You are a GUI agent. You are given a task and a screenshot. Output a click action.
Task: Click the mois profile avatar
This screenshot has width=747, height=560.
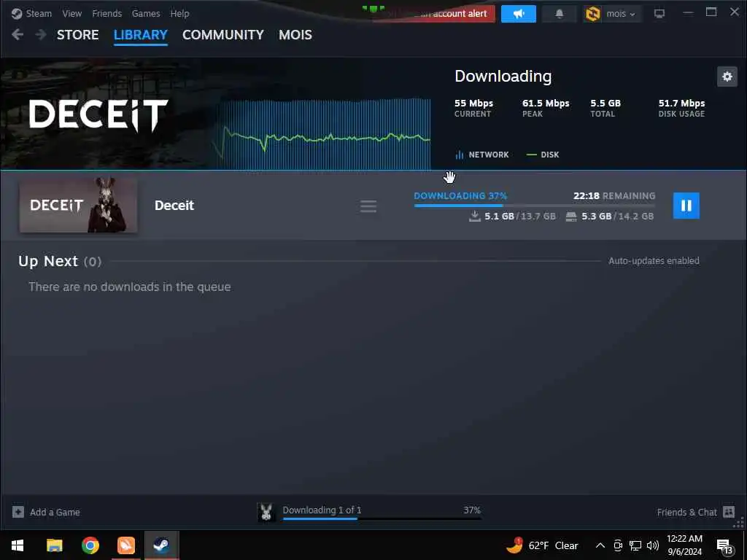click(x=592, y=14)
